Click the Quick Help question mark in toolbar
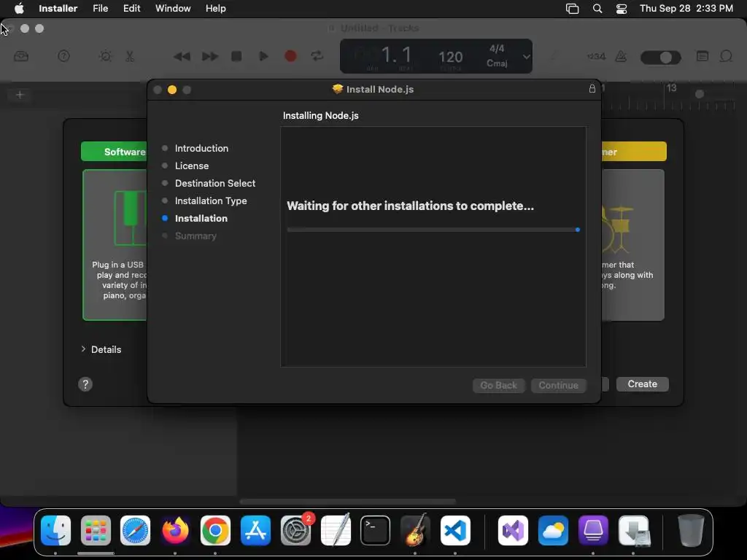This screenshot has height=560, width=747. coord(63,56)
